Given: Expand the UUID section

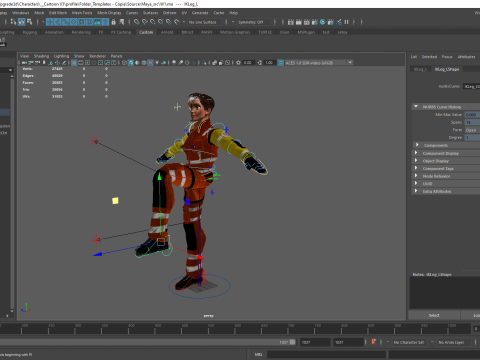Looking at the screenshot, I should click(416, 183).
